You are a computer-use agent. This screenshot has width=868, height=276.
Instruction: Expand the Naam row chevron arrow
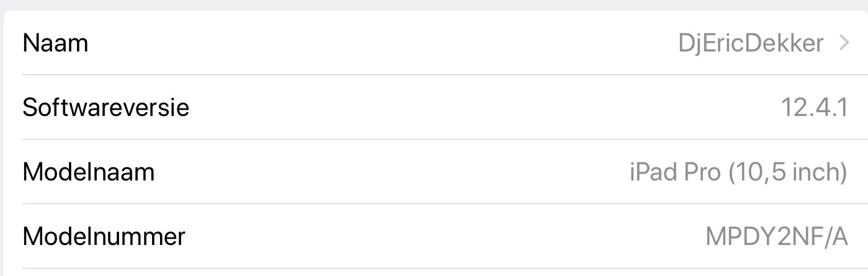coord(844,43)
